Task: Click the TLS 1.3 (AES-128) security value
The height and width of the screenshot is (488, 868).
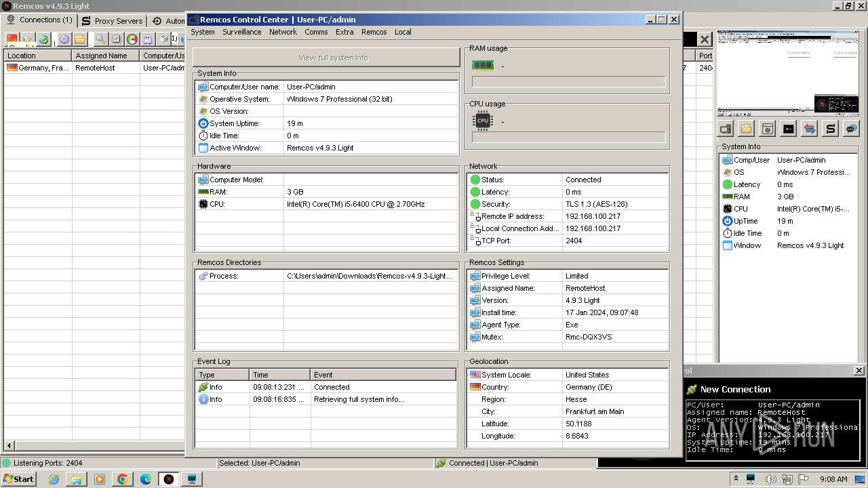Action: [597, 204]
